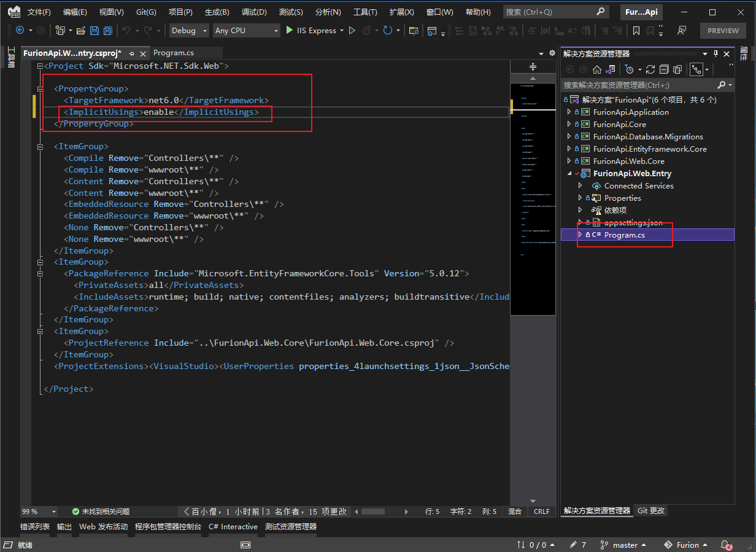Click the PREVIEW button

click(723, 31)
